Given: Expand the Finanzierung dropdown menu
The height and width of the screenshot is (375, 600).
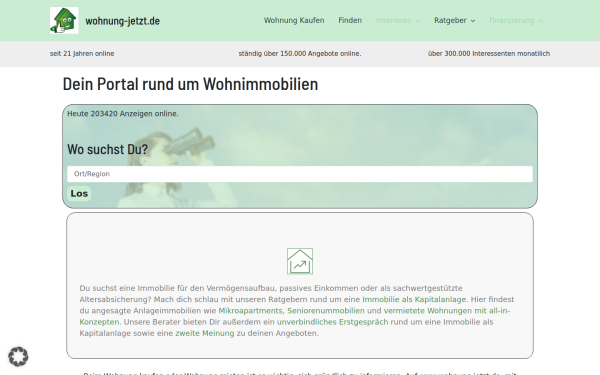Looking at the screenshot, I should (516, 20).
